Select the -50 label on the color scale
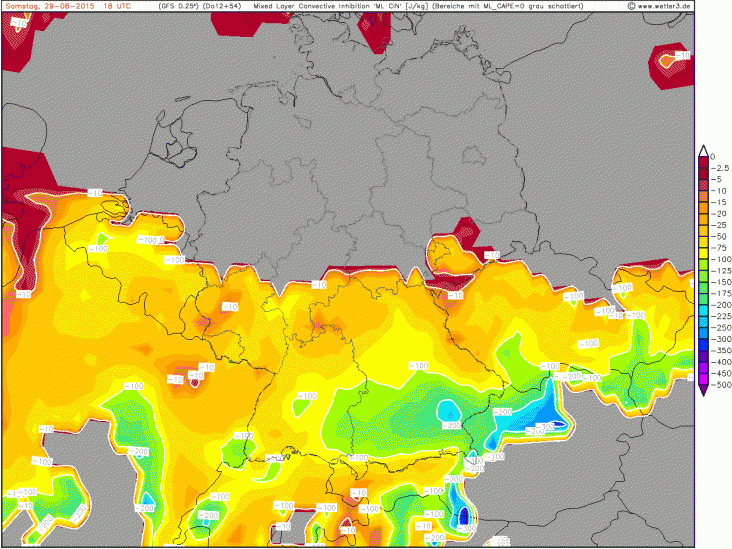Screen dimensions: 732x549 pyautogui.click(x=719, y=235)
